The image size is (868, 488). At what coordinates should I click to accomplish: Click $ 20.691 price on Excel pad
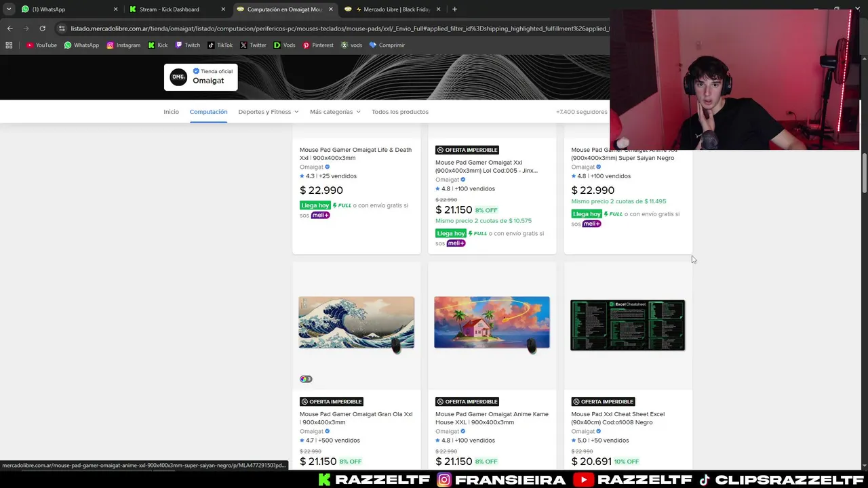point(591,462)
